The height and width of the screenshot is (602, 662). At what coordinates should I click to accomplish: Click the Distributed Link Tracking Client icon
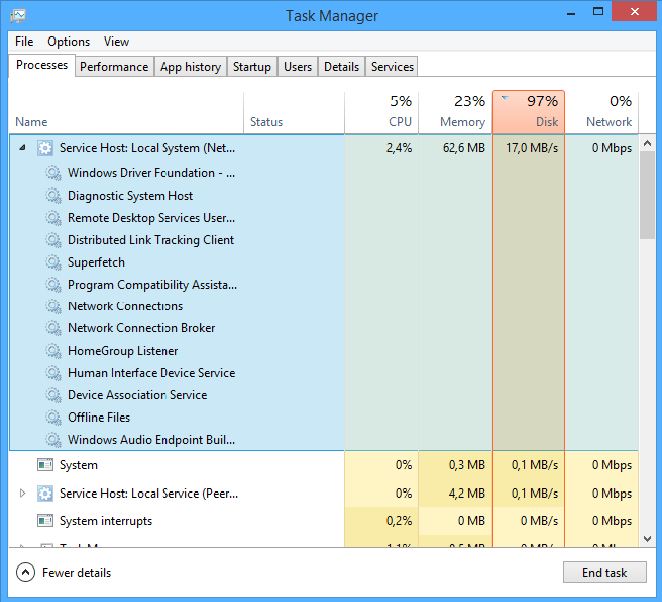pyautogui.click(x=54, y=240)
